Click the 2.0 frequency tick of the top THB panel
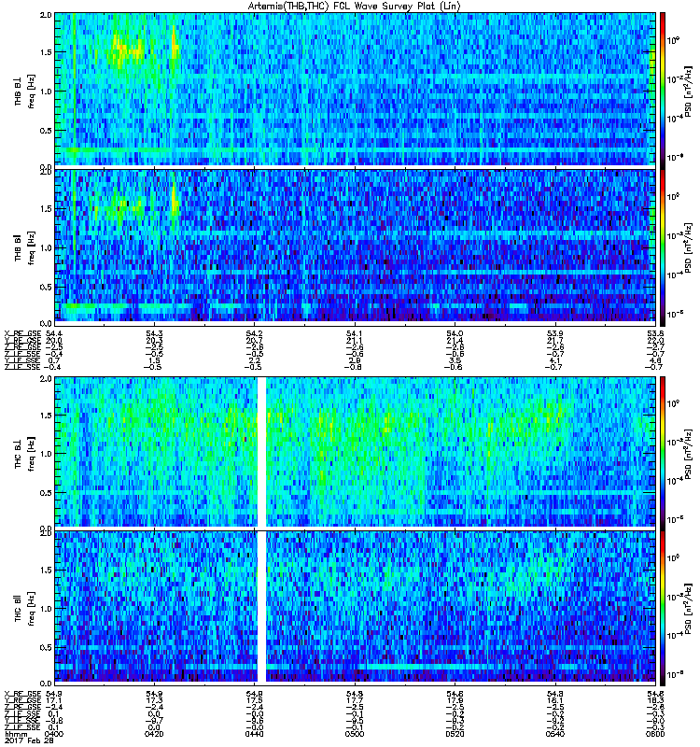The width and height of the screenshot is (700, 747). (46, 15)
